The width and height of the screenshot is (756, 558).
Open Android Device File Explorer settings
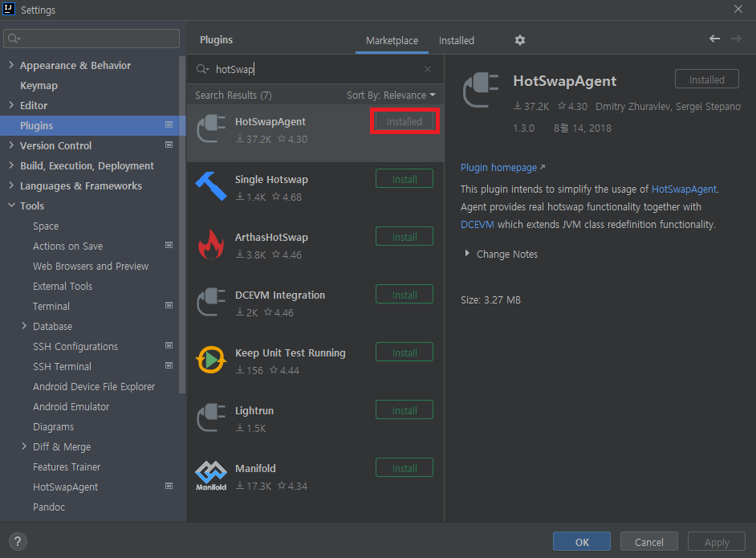[94, 386]
